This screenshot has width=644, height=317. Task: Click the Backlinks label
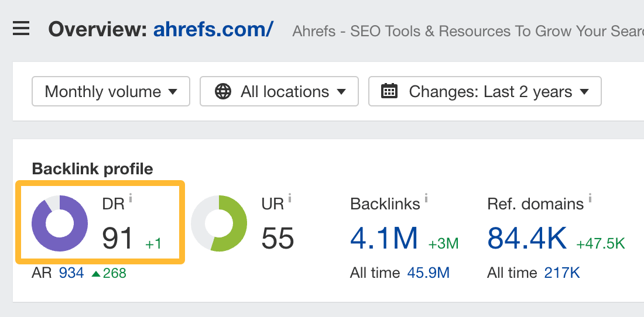tap(385, 204)
